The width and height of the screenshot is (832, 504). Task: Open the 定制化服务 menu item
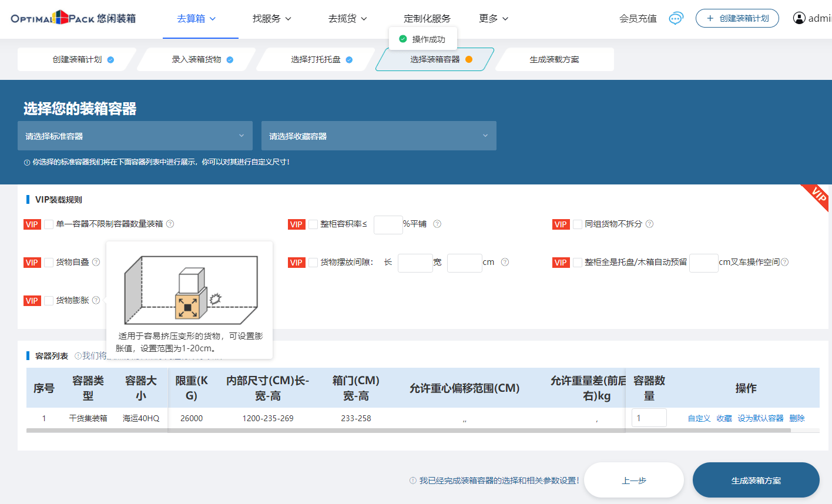pos(427,19)
